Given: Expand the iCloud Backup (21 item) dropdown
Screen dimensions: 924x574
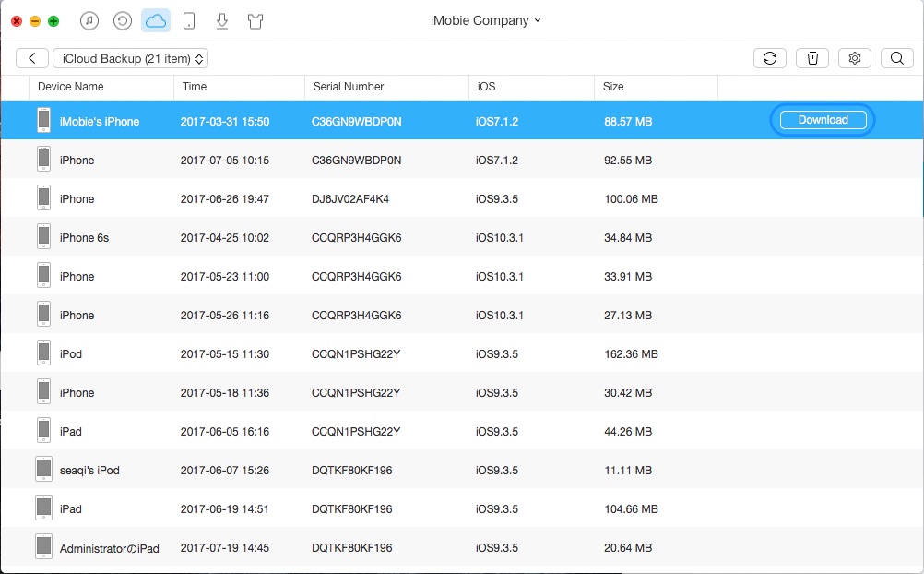Looking at the screenshot, I should 130,58.
